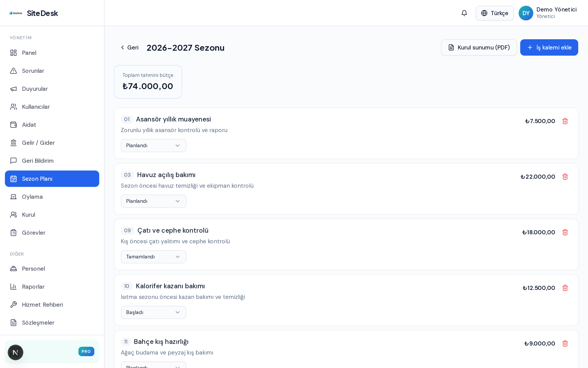Open status dropdown for Asansör yıllık muayenesi

click(153, 146)
